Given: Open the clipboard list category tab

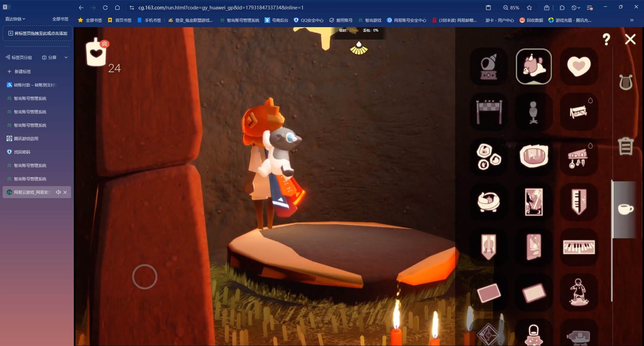Looking at the screenshot, I should coord(626,146).
